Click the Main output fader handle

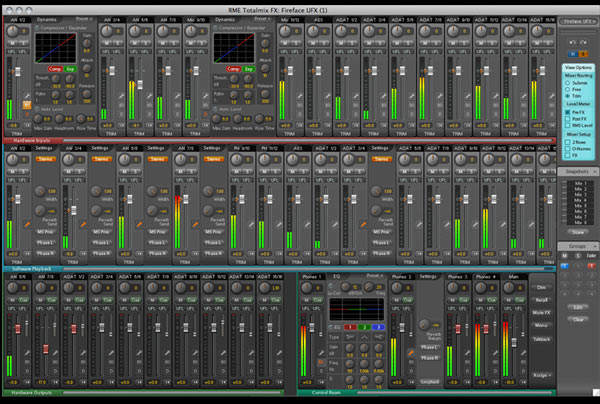(514, 342)
